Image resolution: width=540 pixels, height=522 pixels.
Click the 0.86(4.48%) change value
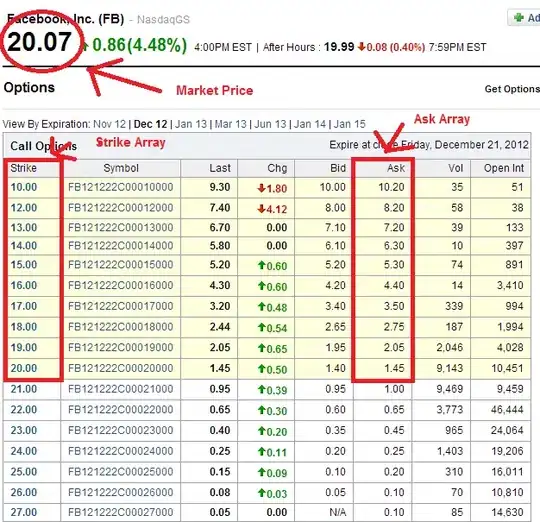pyautogui.click(x=140, y=45)
